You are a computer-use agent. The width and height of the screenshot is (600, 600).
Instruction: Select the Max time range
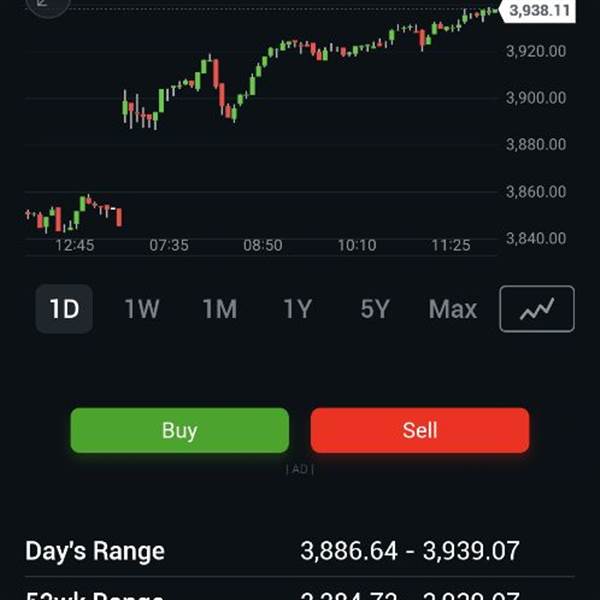click(x=453, y=309)
